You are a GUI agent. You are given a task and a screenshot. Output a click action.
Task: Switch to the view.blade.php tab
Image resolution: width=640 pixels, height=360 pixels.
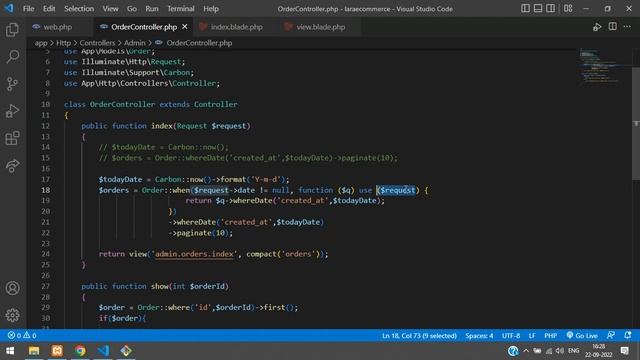pos(320,27)
